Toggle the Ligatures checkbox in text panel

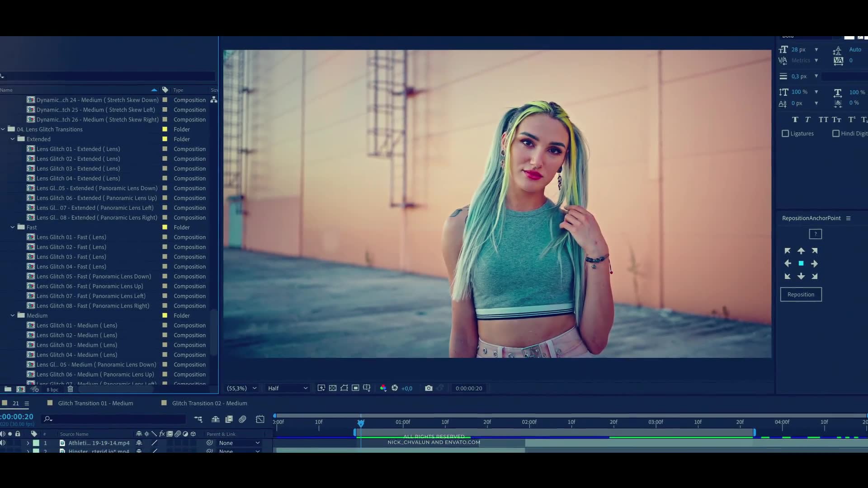point(785,133)
